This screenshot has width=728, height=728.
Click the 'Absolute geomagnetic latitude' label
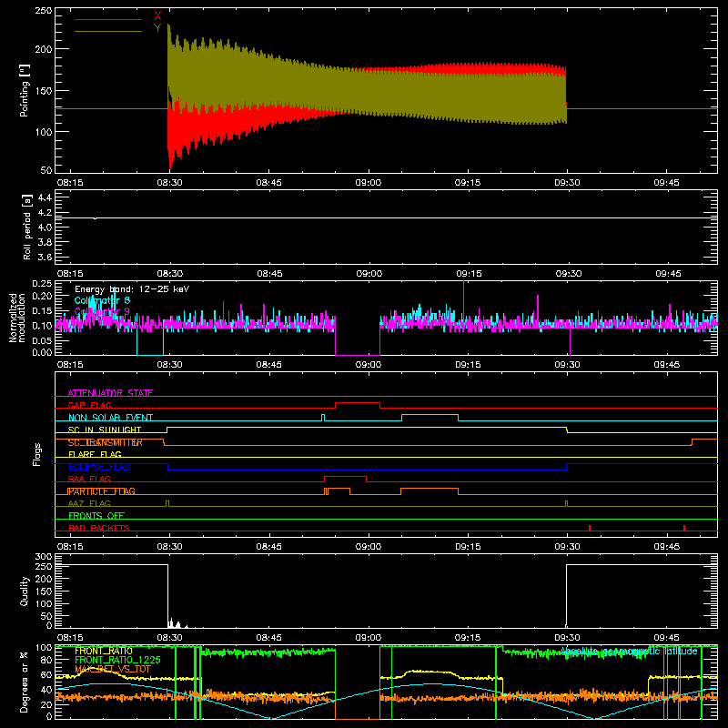point(629,651)
